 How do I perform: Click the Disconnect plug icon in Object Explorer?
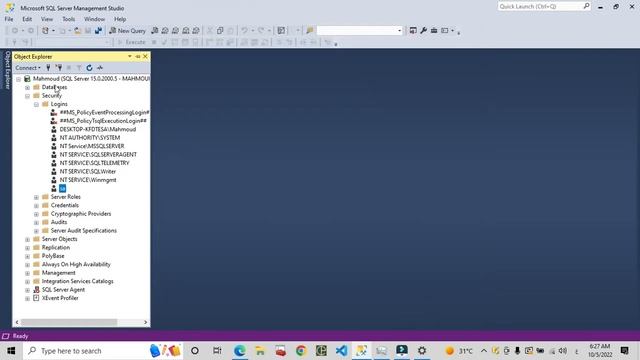point(59,68)
